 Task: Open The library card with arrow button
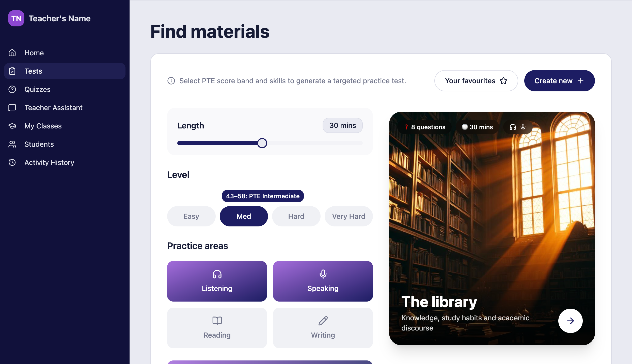pos(570,321)
